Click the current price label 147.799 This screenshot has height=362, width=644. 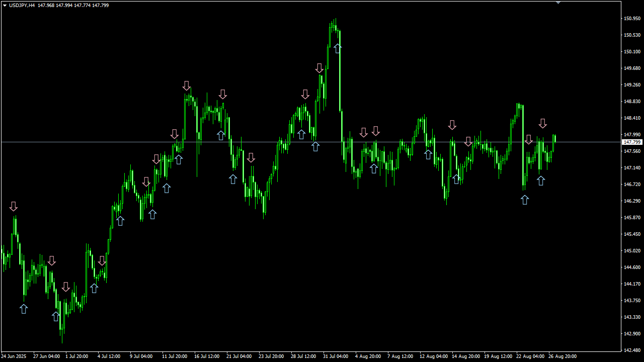pyautogui.click(x=632, y=142)
